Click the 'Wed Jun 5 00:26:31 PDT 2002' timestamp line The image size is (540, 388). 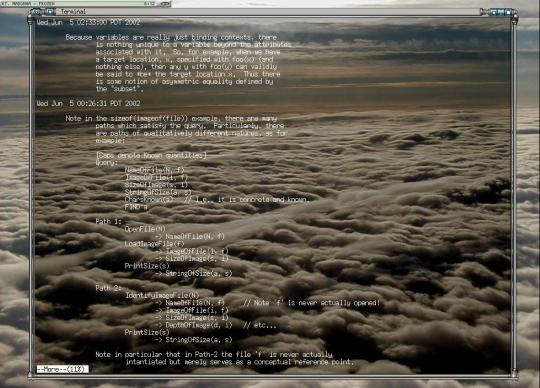(x=88, y=103)
